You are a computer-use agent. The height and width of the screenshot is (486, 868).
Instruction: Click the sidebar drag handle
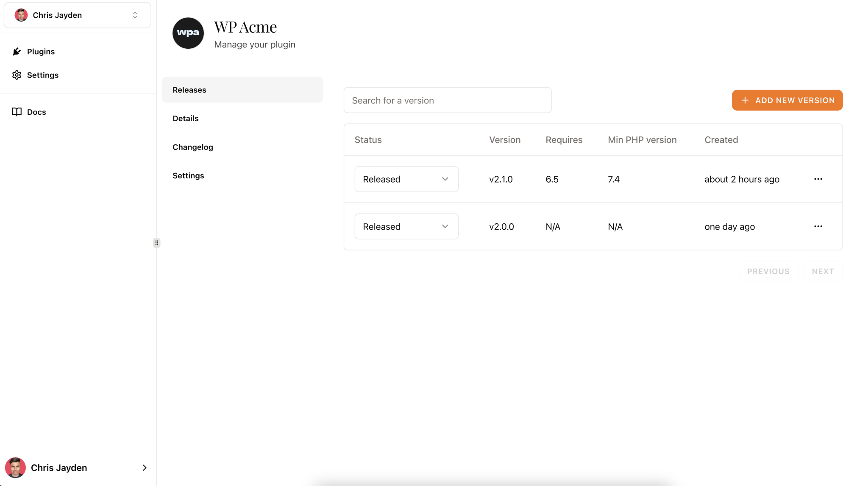click(156, 242)
